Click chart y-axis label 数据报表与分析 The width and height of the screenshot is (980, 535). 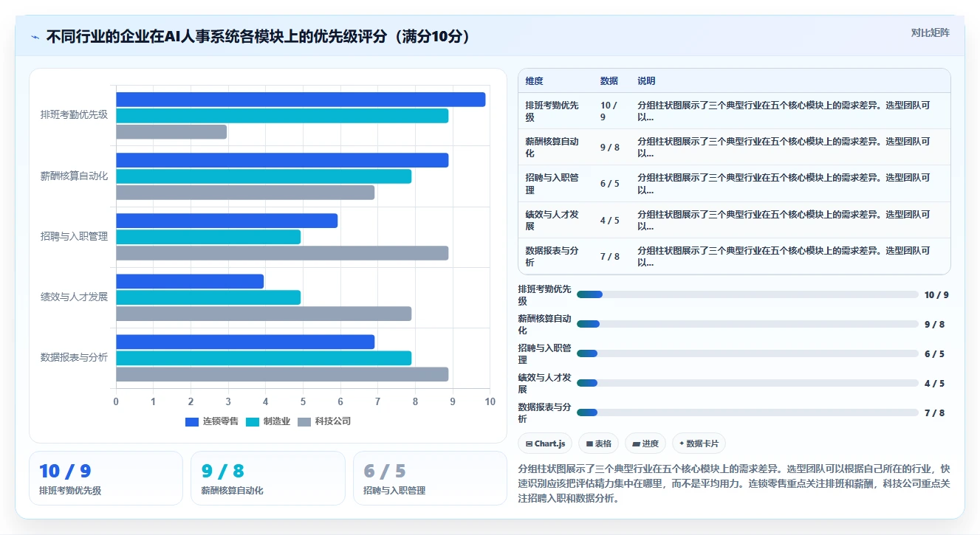click(x=74, y=357)
